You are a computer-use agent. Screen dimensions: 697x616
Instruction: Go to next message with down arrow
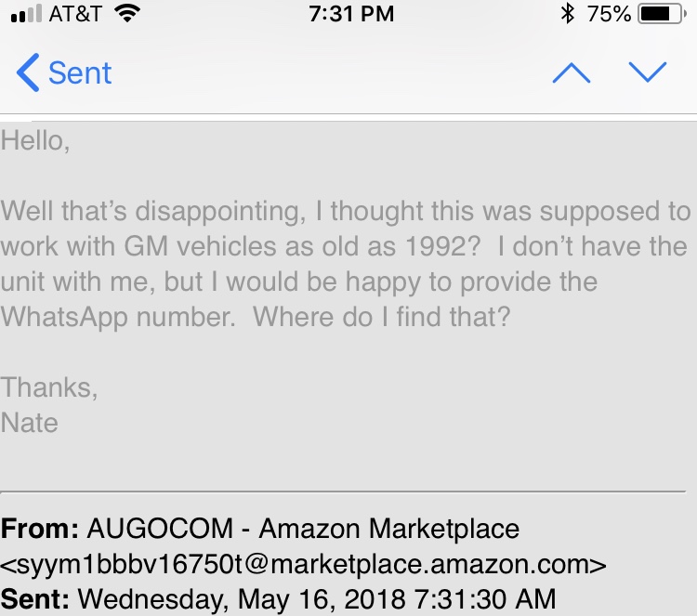point(648,72)
